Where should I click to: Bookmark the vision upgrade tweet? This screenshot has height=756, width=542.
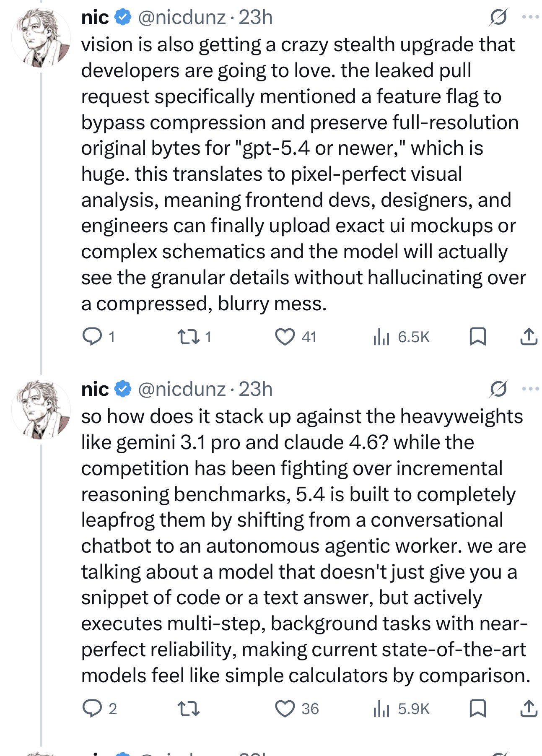[x=478, y=337]
